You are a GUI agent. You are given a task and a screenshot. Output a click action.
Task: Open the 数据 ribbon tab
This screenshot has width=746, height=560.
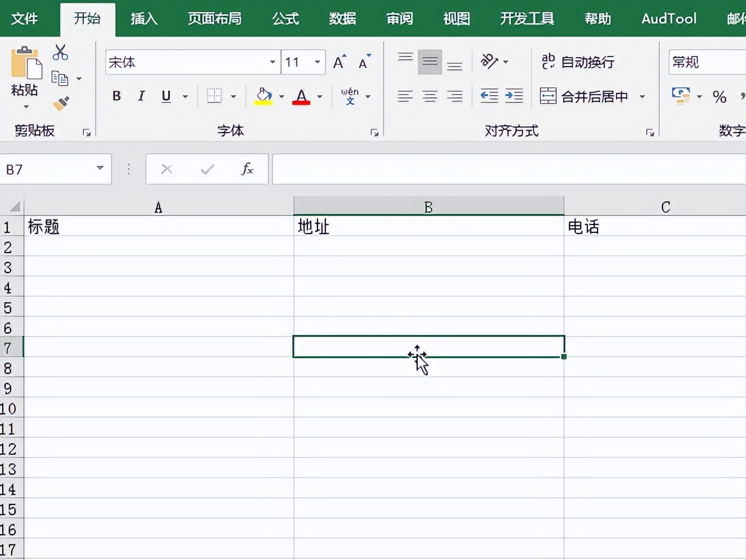pos(342,18)
